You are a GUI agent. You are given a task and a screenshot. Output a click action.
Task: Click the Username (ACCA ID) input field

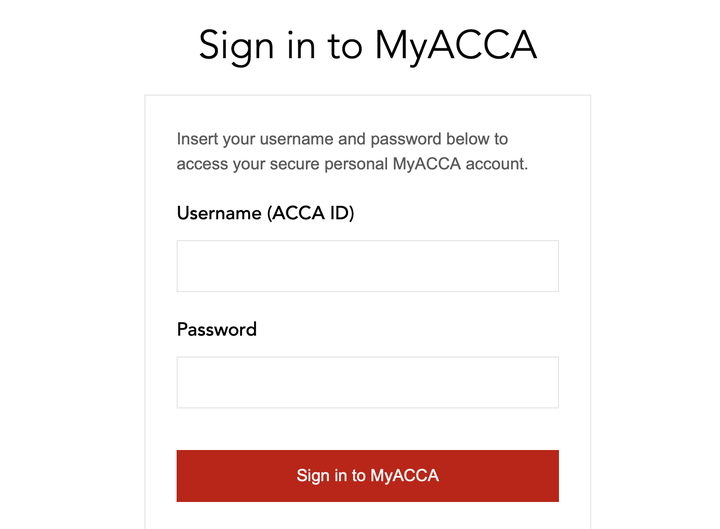point(367,266)
